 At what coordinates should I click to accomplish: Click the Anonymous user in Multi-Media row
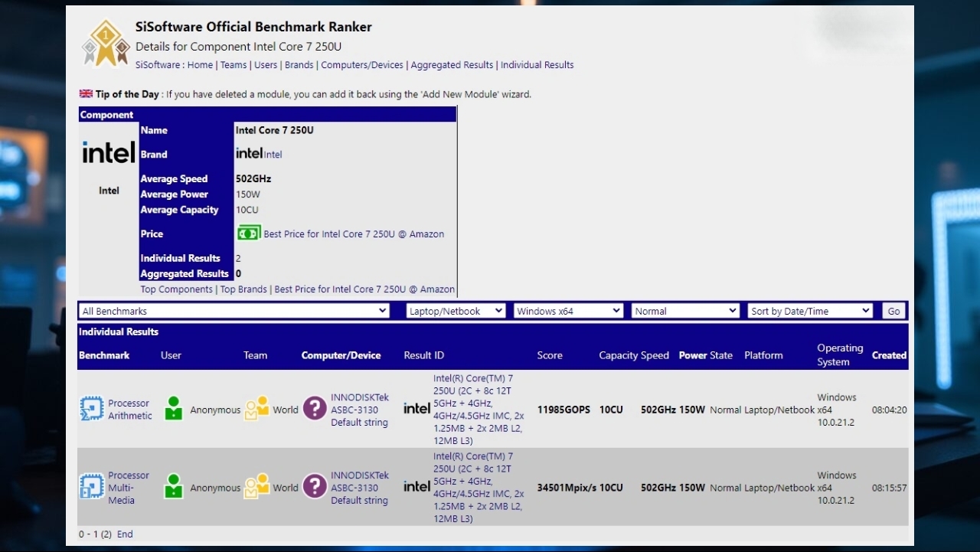tap(215, 488)
